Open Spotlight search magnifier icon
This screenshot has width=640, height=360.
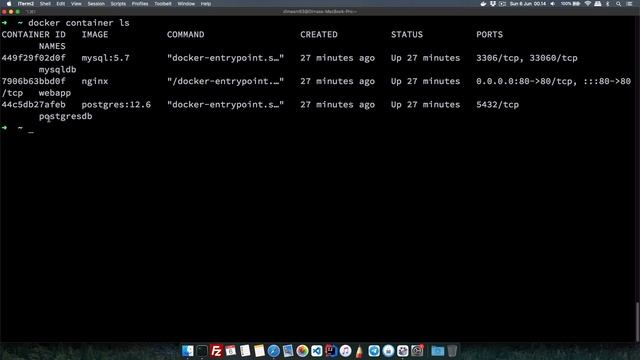(618, 4)
